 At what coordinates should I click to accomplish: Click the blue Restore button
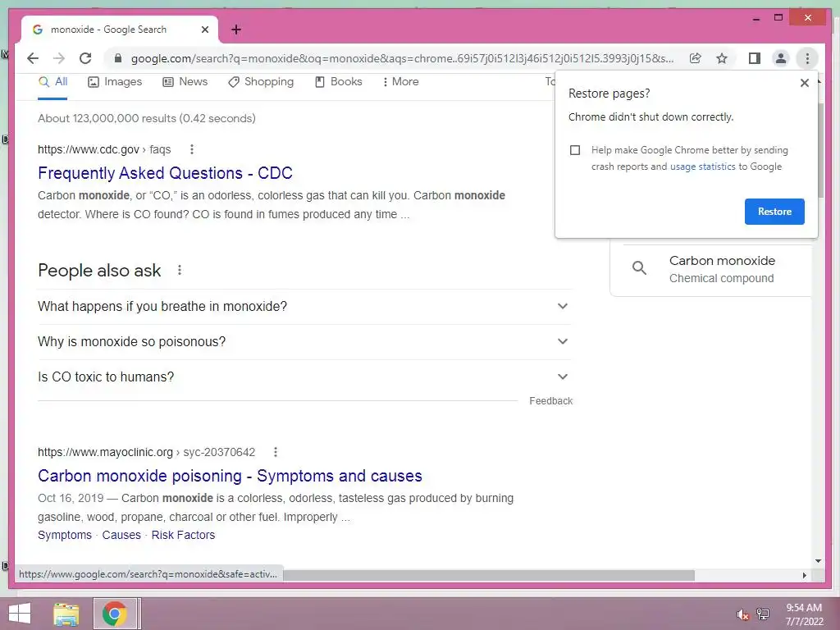click(x=774, y=212)
